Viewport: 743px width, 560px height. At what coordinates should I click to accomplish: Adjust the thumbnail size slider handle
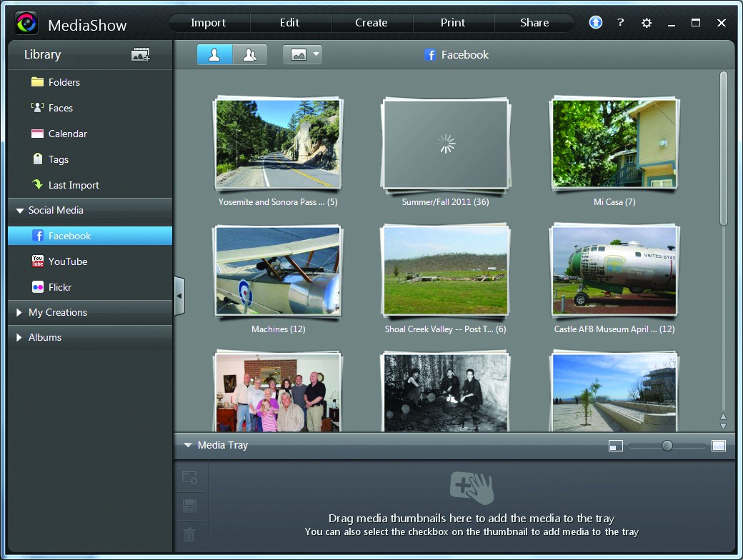pyautogui.click(x=667, y=446)
